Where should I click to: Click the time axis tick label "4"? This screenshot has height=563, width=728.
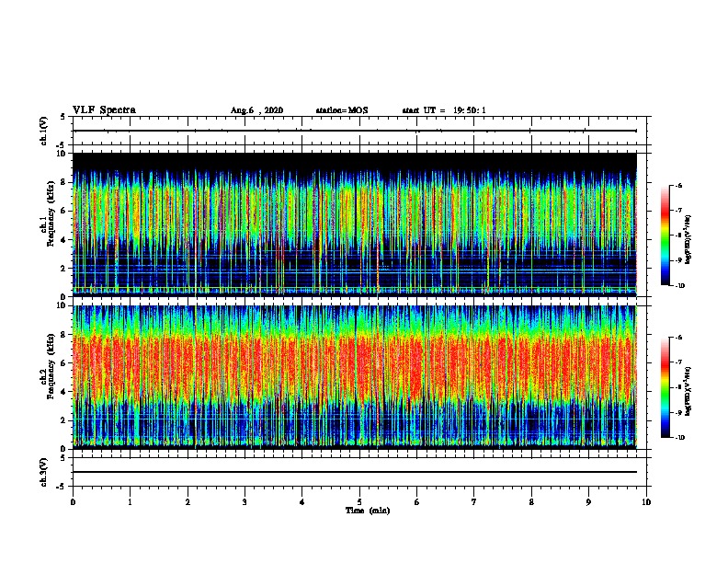(302, 502)
